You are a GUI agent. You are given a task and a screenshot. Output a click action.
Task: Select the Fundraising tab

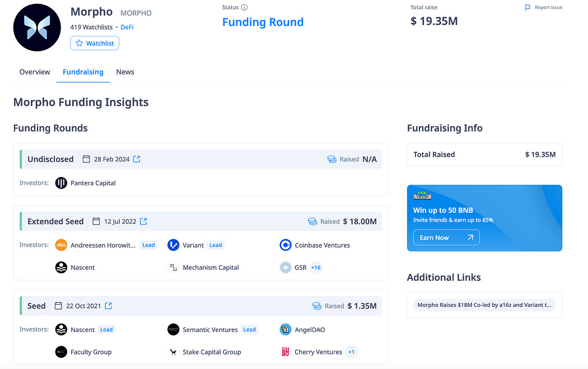[x=83, y=72]
